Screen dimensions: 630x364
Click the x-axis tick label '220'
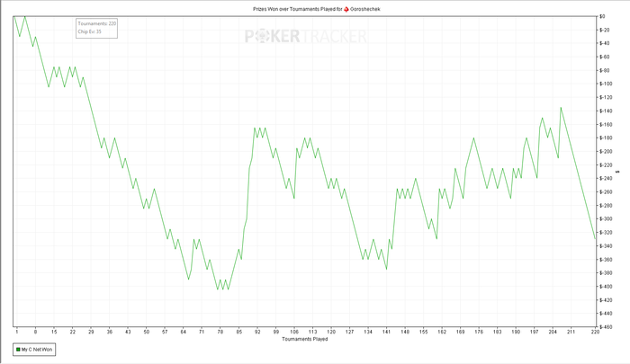pyautogui.click(x=595, y=332)
